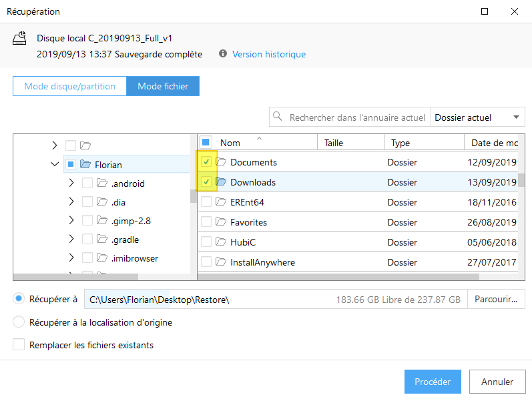Collapse the Florian tree node

coord(55,164)
